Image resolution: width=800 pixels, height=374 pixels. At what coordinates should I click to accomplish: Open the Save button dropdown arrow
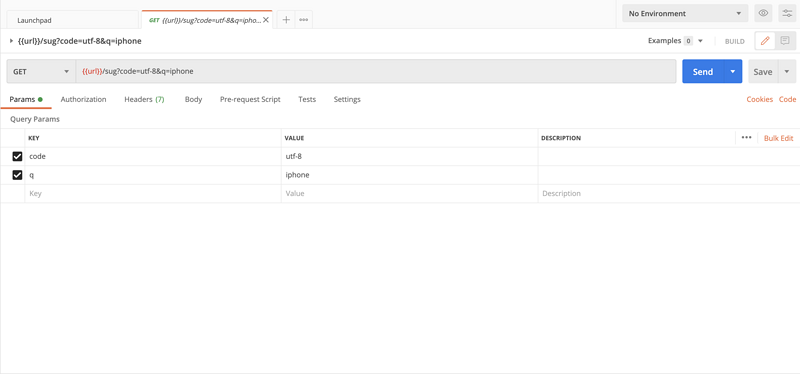(787, 71)
